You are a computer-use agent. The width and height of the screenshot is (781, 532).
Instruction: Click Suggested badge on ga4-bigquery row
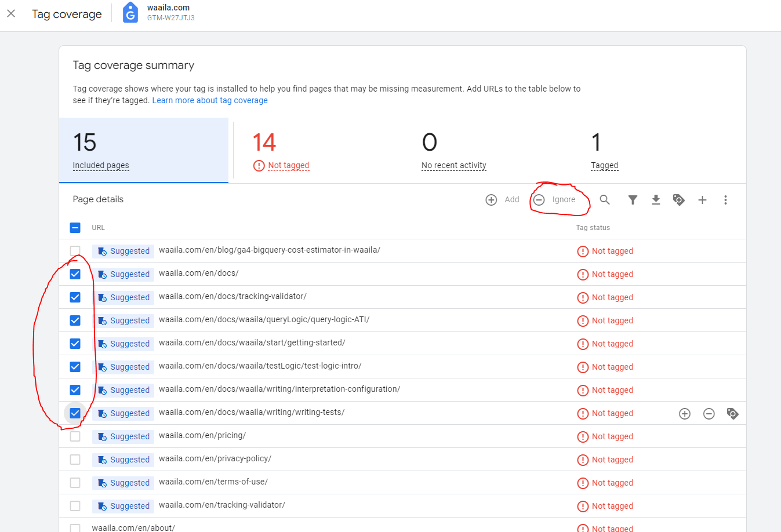pyautogui.click(x=123, y=251)
